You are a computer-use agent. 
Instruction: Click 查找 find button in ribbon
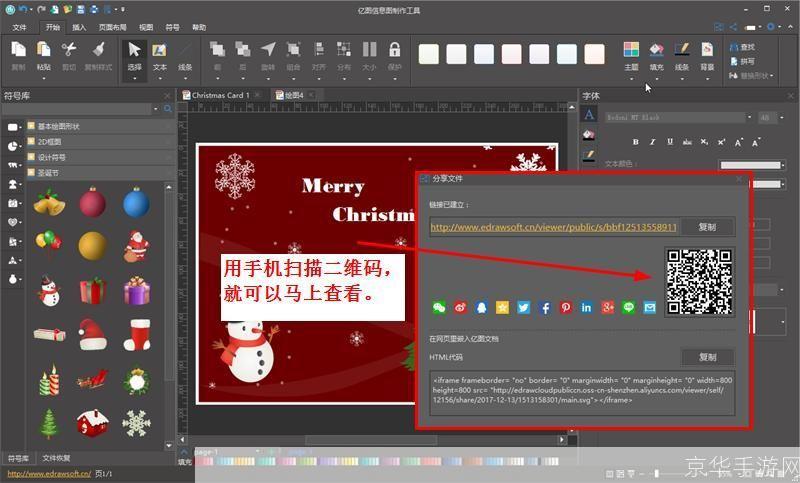click(742, 47)
